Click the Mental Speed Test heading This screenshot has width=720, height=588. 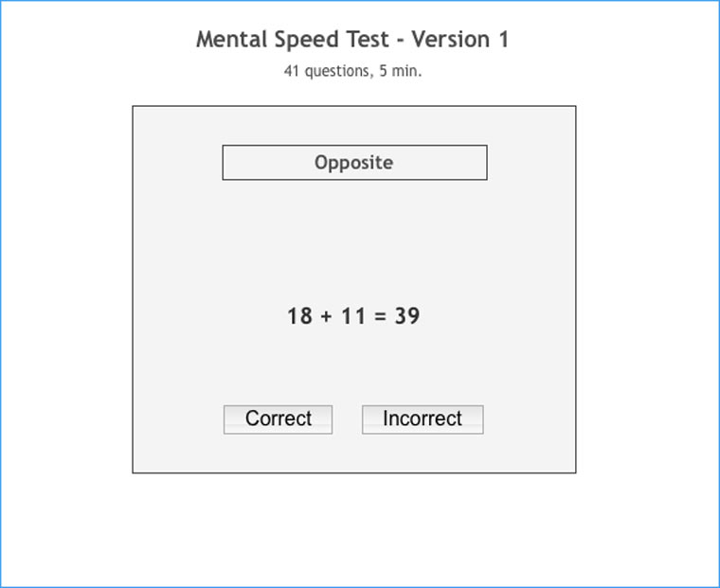[352, 40]
